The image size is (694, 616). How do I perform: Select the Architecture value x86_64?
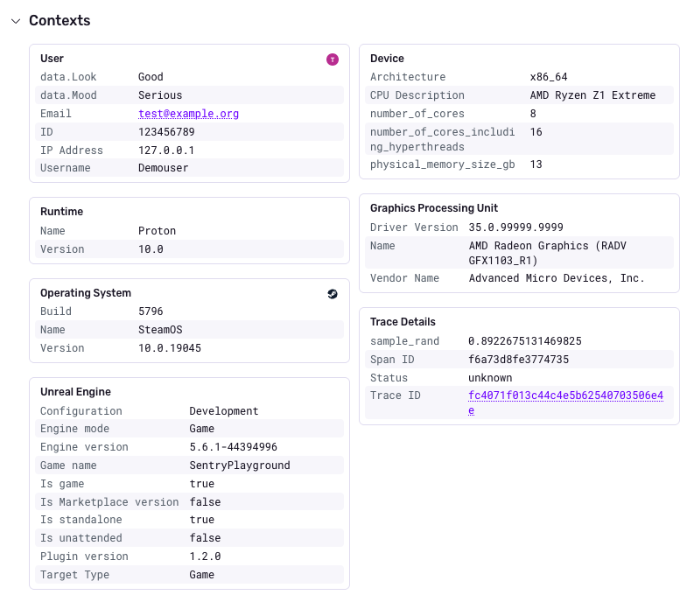pos(549,77)
